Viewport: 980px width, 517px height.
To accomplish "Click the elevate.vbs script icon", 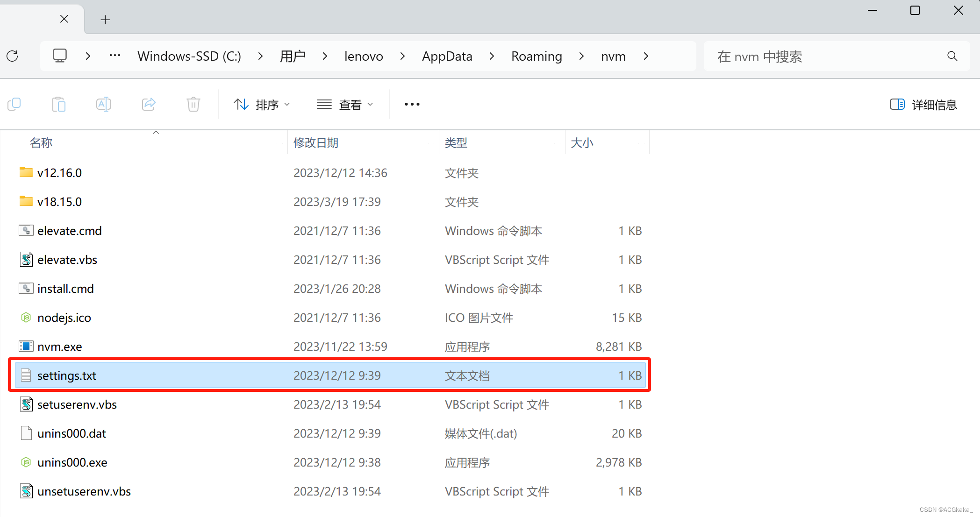I will point(26,259).
